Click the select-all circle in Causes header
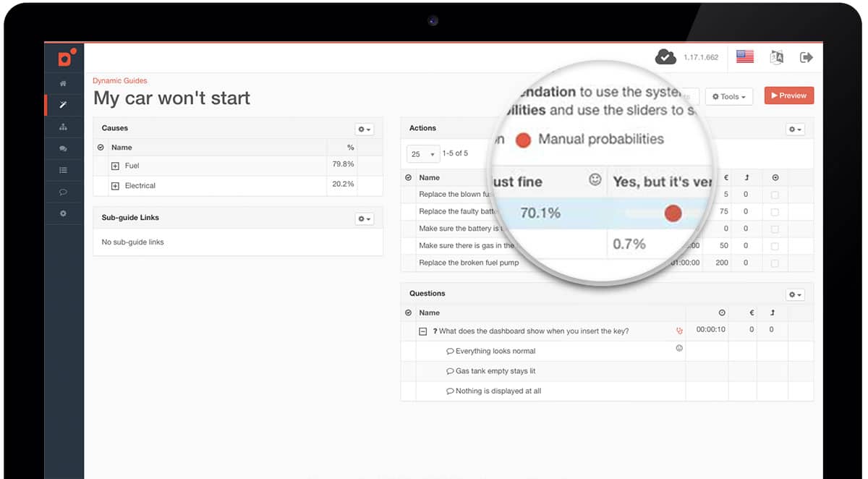The image size is (868, 479). [101, 147]
